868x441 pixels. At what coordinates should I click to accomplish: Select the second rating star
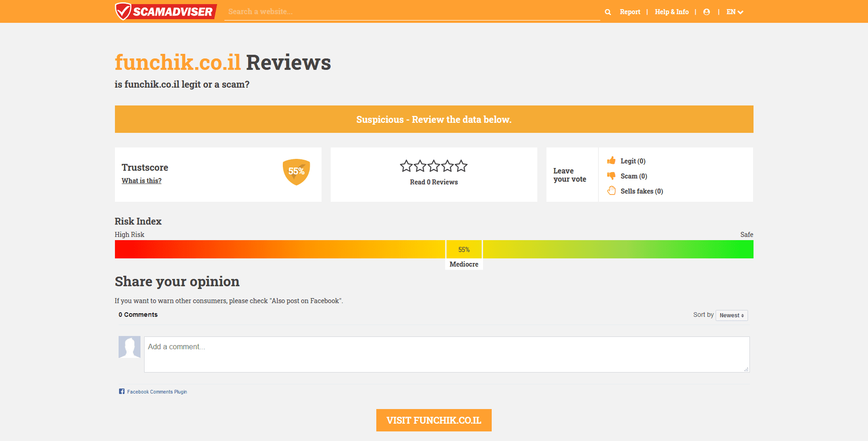coord(420,166)
